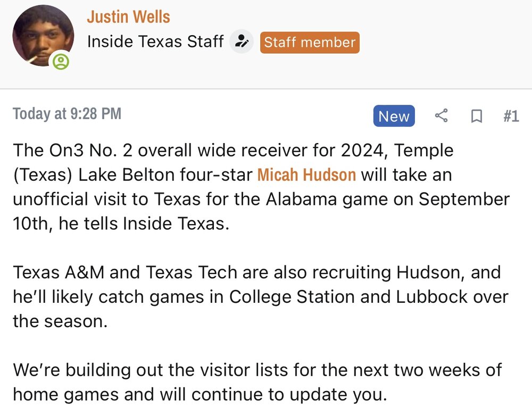Click the staff user-edit icon
532x415 pixels.
(x=242, y=41)
